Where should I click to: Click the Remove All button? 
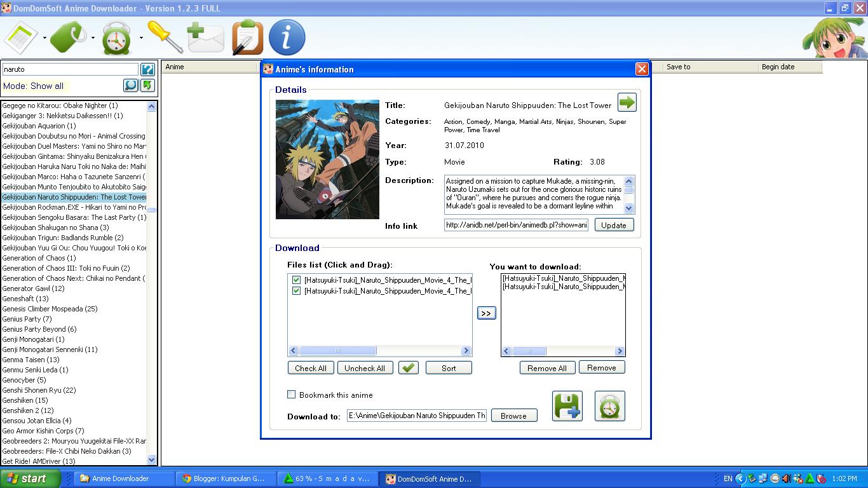547,368
